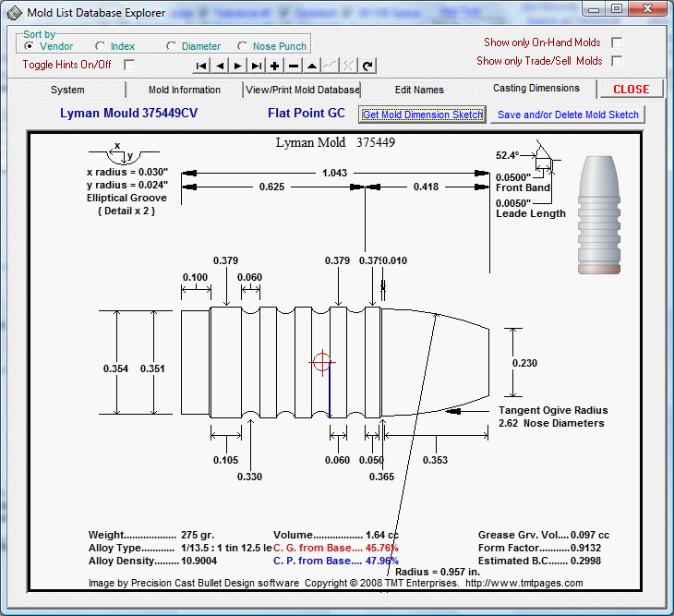This screenshot has width=674, height=616.
Task: Go to next record arrow
Action: pos(237,66)
